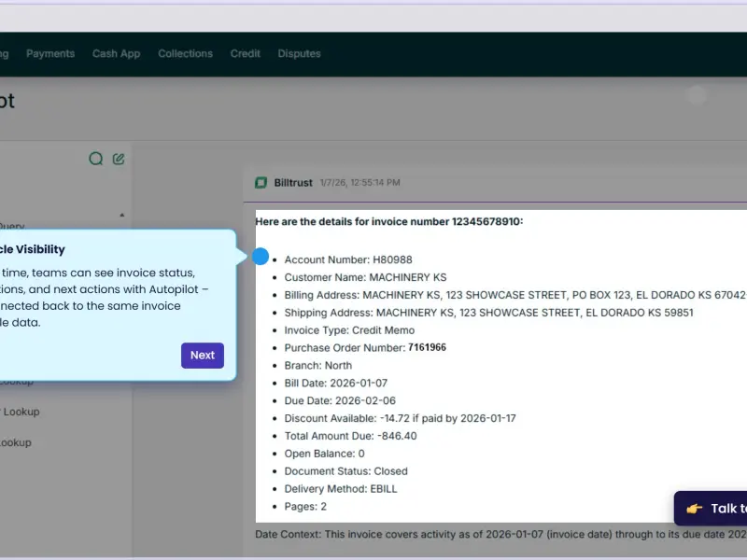Open the Payments navigation item
The image size is (747, 560).
pyautogui.click(x=50, y=54)
